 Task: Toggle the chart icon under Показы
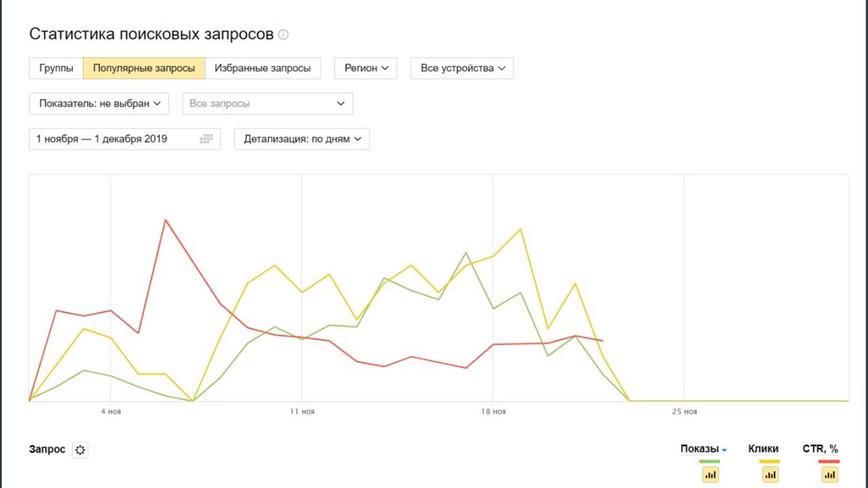pos(710,475)
